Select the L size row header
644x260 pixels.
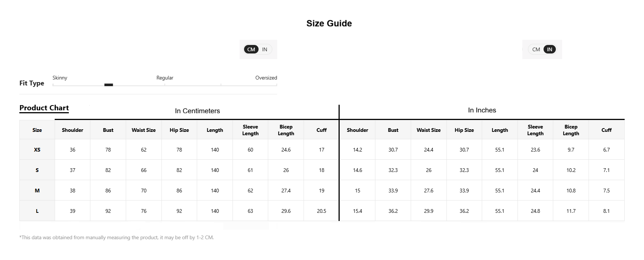[37, 211]
